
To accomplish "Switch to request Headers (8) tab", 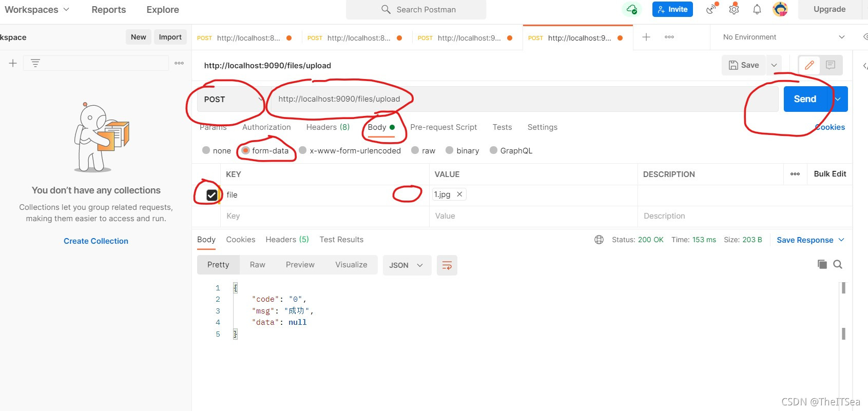I will click(x=328, y=127).
